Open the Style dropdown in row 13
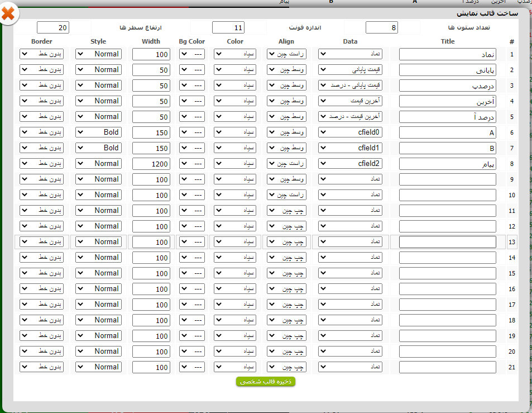Viewport: 532px width, 413px height. coord(98,242)
